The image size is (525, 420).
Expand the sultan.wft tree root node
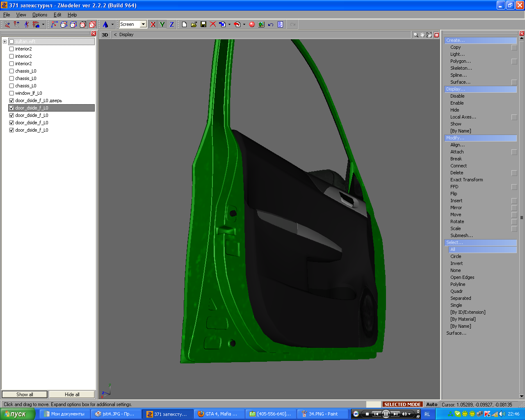point(5,41)
